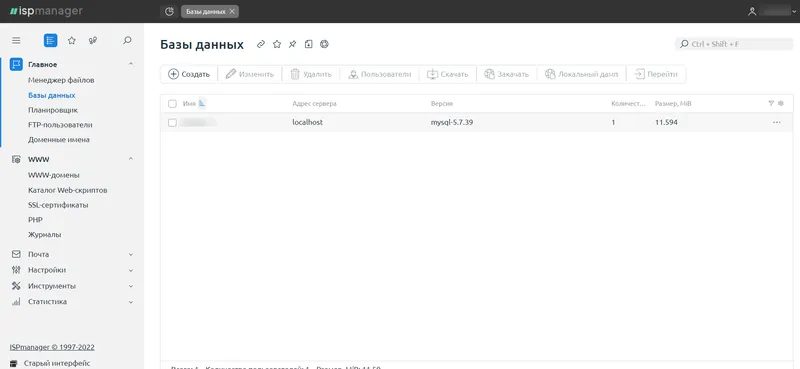
Task: Sort by Имя column
Action: click(x=189, y=104)
